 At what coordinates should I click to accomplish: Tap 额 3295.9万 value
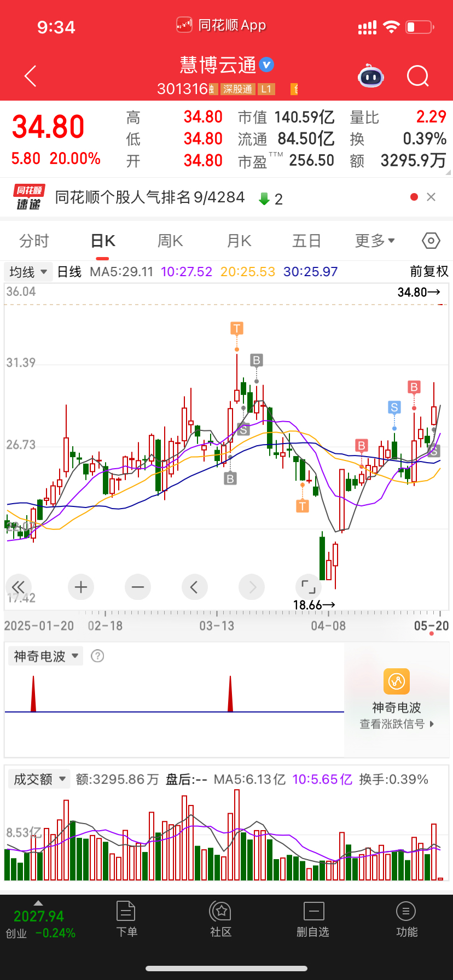point(414,161)
